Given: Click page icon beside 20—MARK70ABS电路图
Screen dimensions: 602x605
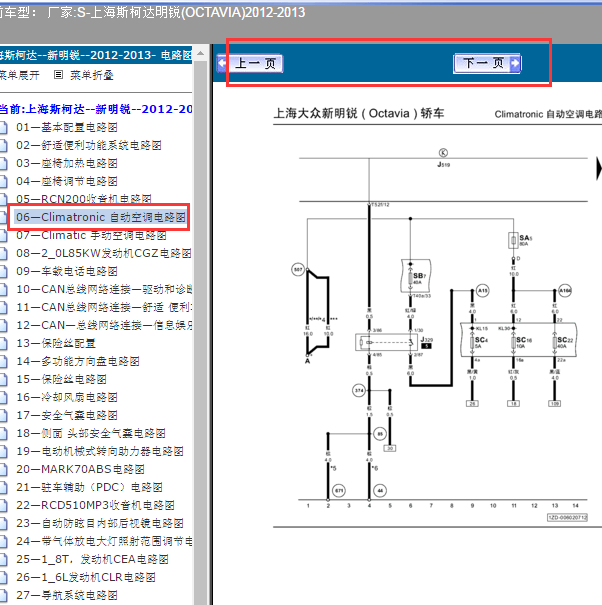Looking at the screenshot, I should click(x=3, y=470).
